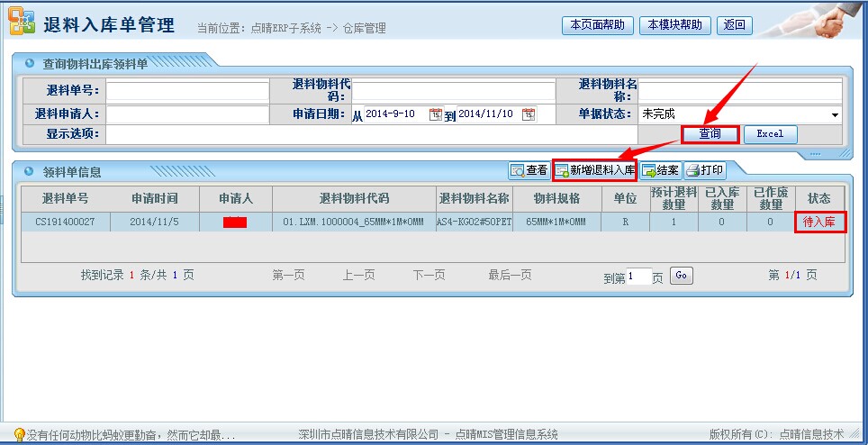
Task: Expand the 单据状态 dropdown
Action: [x=835, y=115]
